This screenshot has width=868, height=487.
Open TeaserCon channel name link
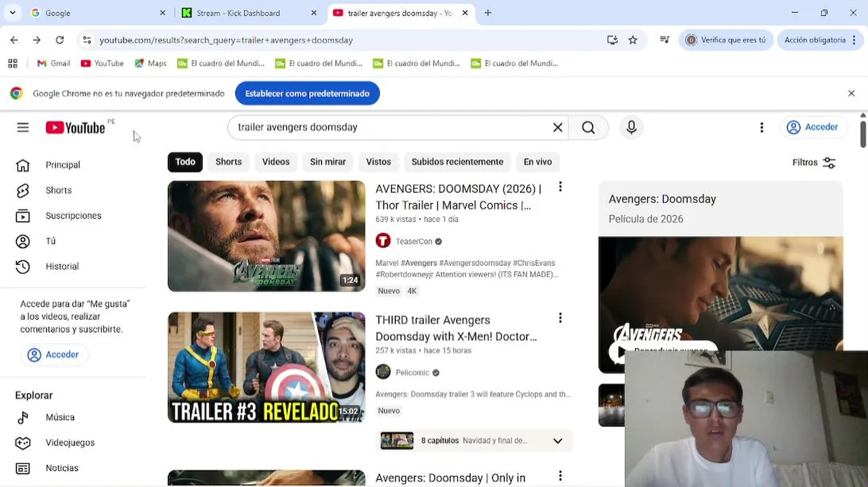click(414, 241)
